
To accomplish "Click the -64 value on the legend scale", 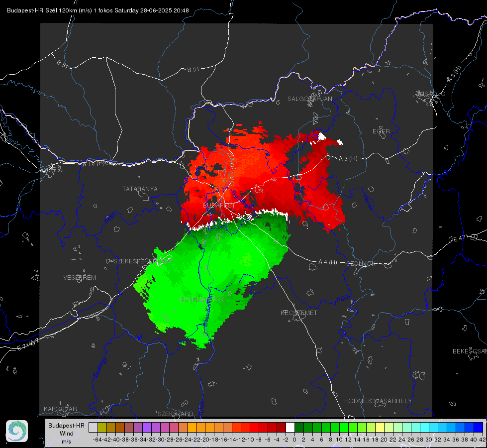I will (x=97, y=440).
